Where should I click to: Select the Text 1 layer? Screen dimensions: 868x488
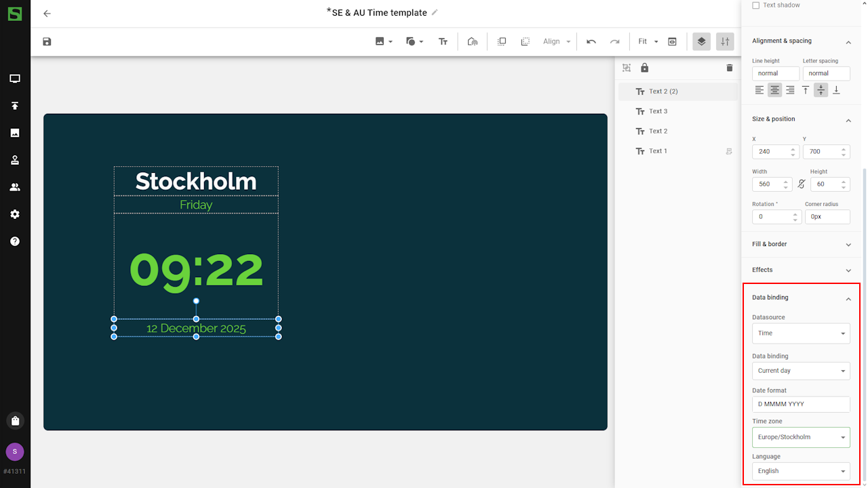click(x=658, y=151)
